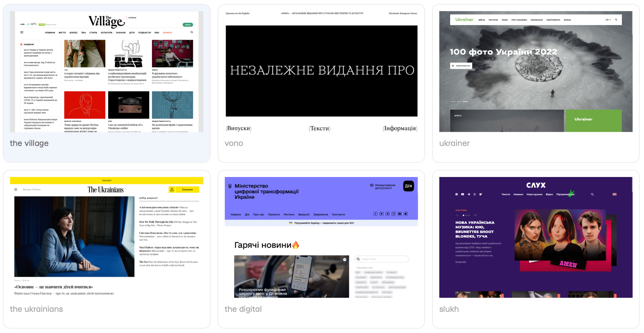Open Вакансії in Ministry site menu
The image size is (644, 333).
(x=304, y=214)
